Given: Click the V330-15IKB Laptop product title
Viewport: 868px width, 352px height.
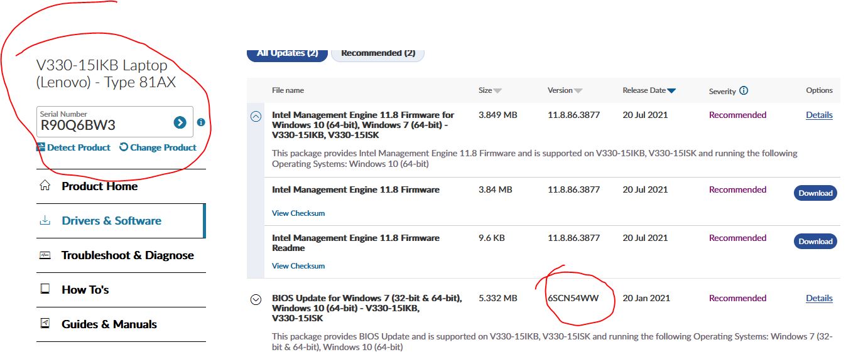Looking at the screenshot, I should click(x=106, y=73).
